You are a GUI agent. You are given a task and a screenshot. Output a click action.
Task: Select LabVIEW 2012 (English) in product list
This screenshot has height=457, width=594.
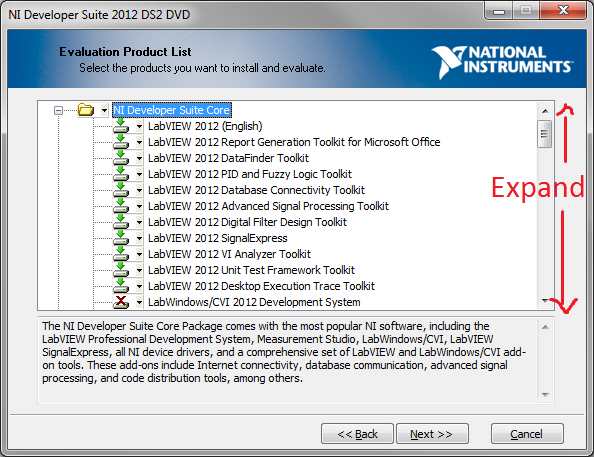(x=205, y=126)
